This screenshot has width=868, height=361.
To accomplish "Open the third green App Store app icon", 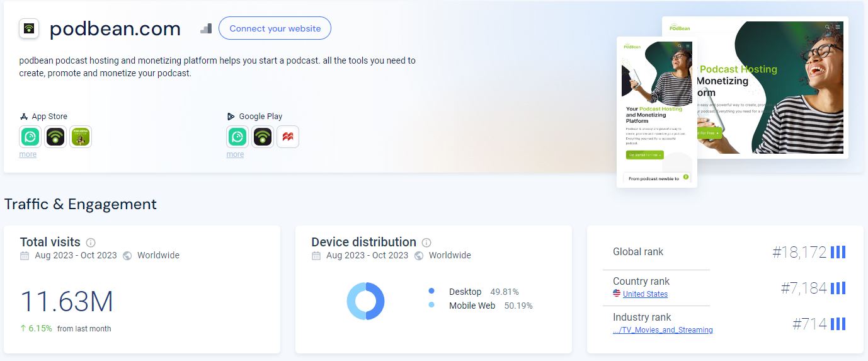I will 80,137.
